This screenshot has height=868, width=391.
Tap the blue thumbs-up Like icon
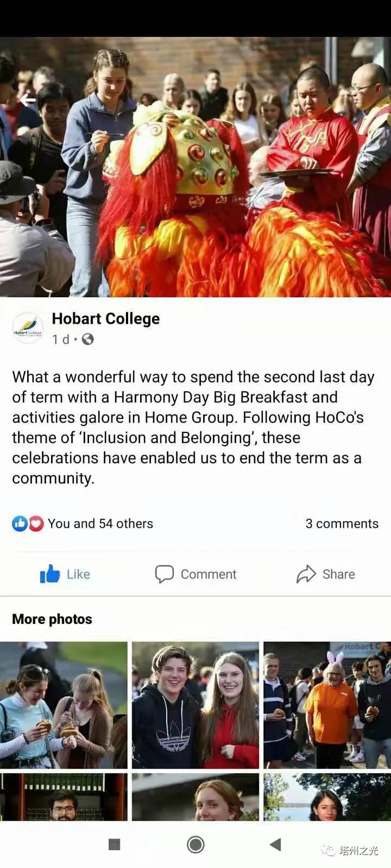click(x=50, y=574)
